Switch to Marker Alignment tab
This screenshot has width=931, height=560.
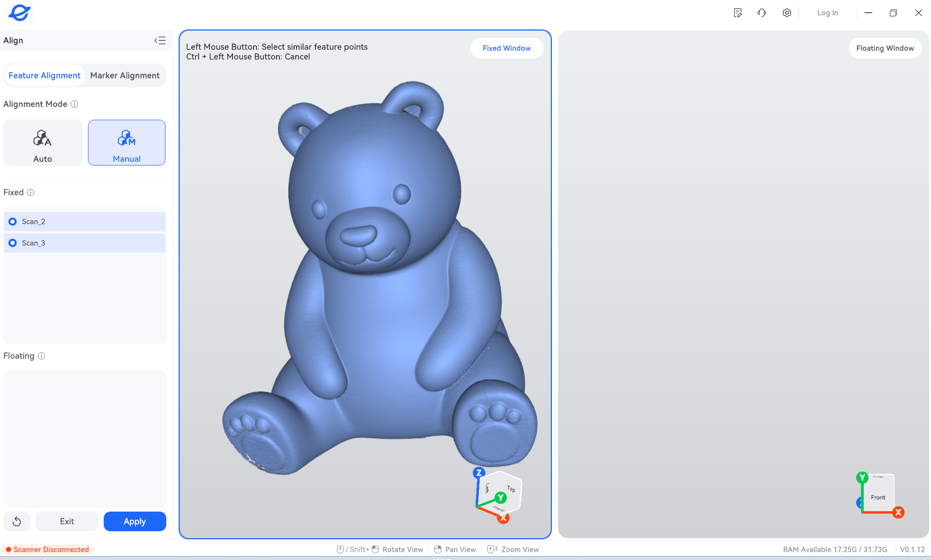[x=125, y=75]
